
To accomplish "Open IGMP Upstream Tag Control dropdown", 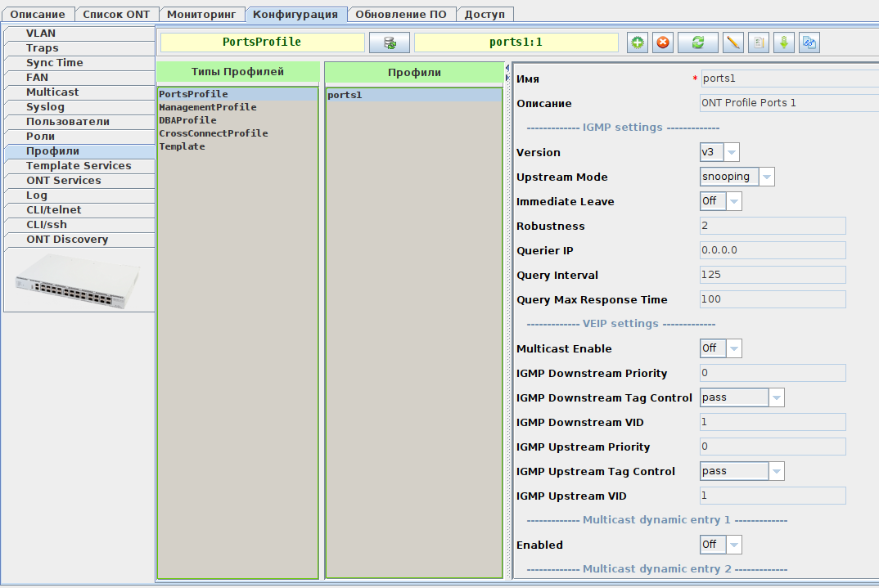I will (742, 472).
